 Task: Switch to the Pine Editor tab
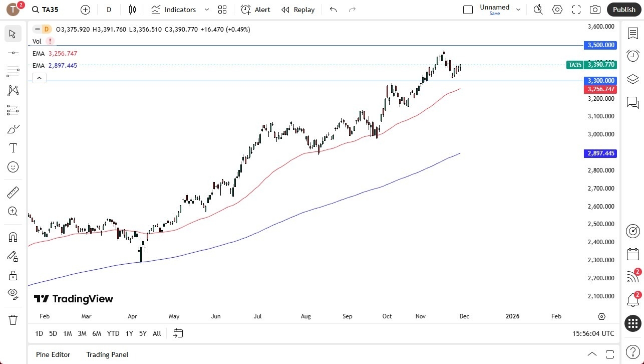pos(53,354)
